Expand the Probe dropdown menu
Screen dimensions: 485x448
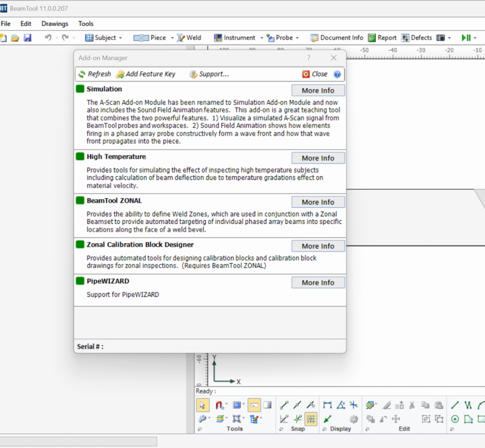pos(297,37)
